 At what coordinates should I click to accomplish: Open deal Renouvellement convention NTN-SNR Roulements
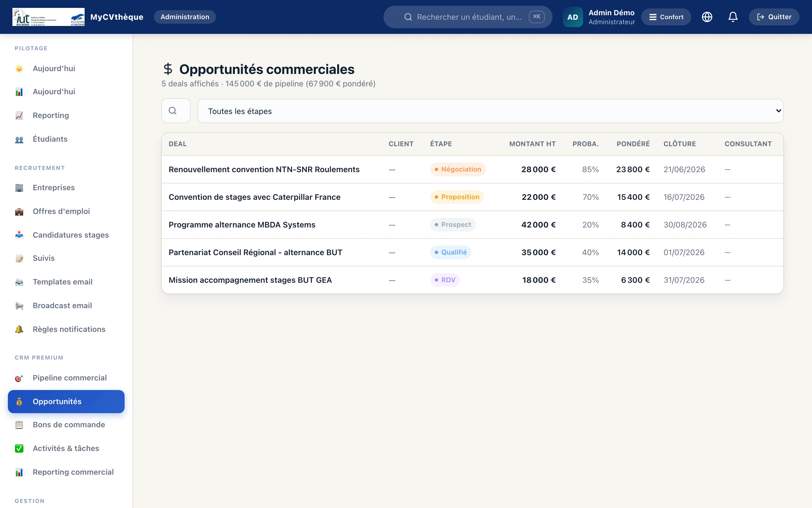(264, 169)
